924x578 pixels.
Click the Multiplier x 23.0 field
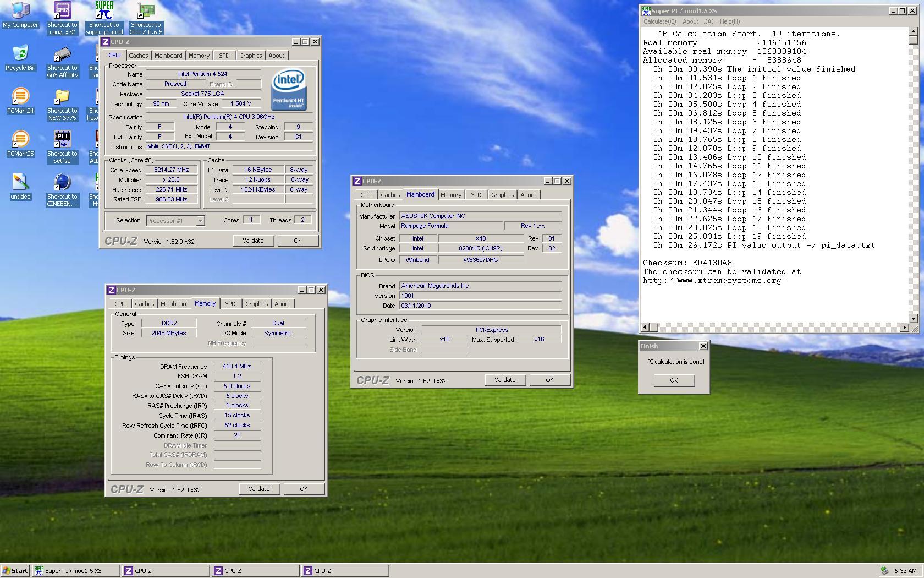click(x=172, y=180)
